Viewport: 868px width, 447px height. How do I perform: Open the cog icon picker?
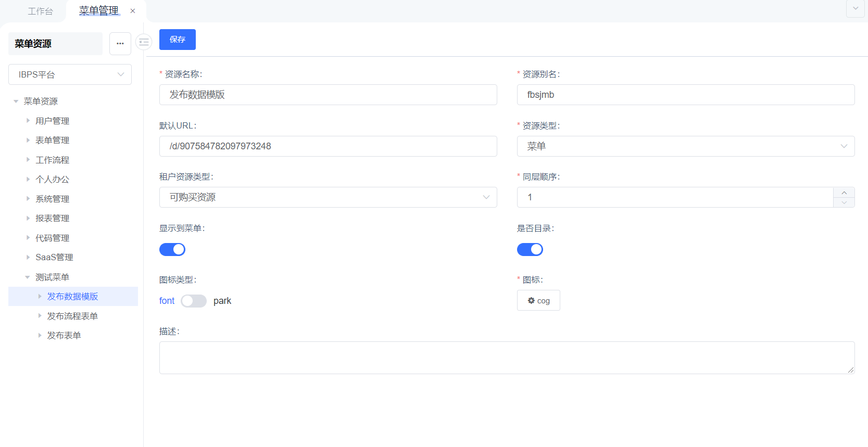tap(538, 300)
